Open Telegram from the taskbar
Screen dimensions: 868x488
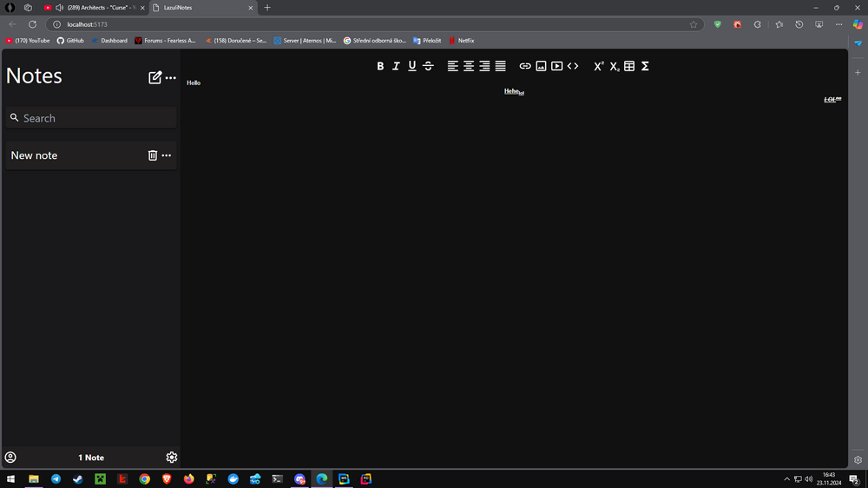[56, 479]
